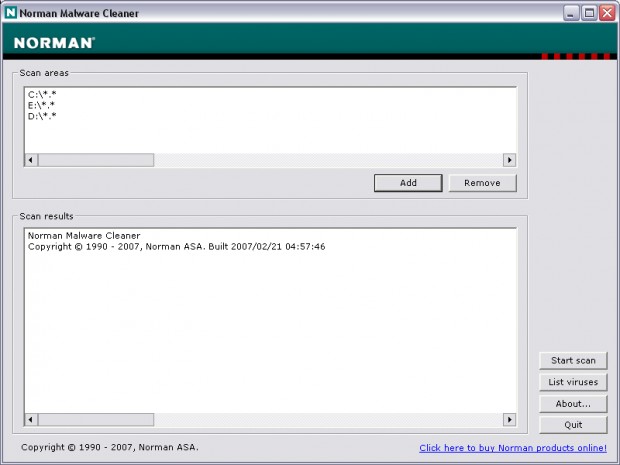Minimize the Norman Malware Cleaner window
Viewport: 620px width, 465px height.
571,13
